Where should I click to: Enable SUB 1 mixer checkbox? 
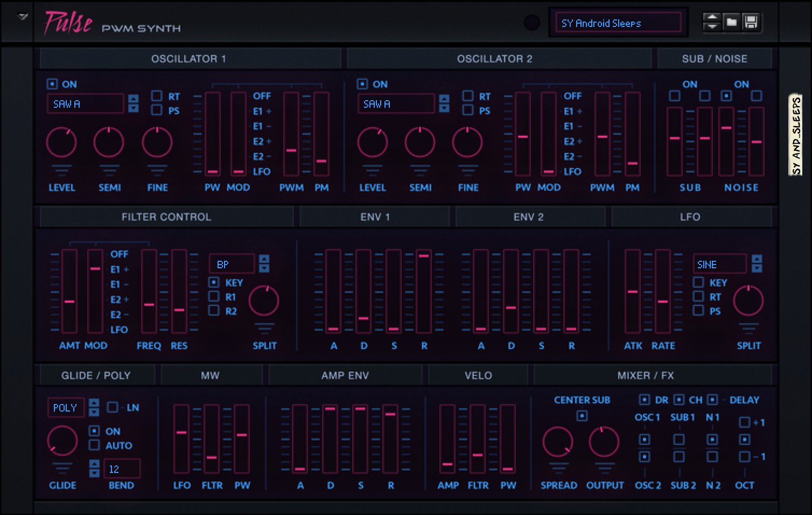click(x=679, y=440)
